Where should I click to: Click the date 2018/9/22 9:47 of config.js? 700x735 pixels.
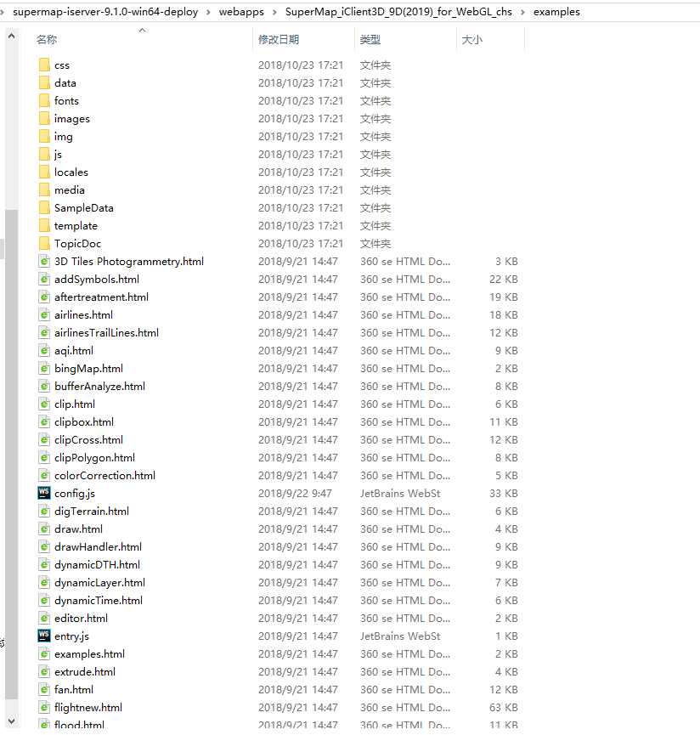tap(295, 493)
